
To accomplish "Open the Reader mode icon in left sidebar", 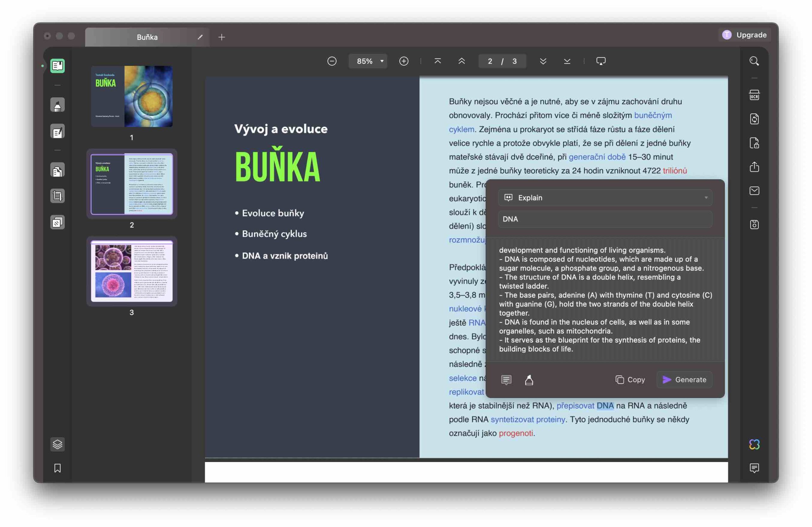I will click(57, 66).
